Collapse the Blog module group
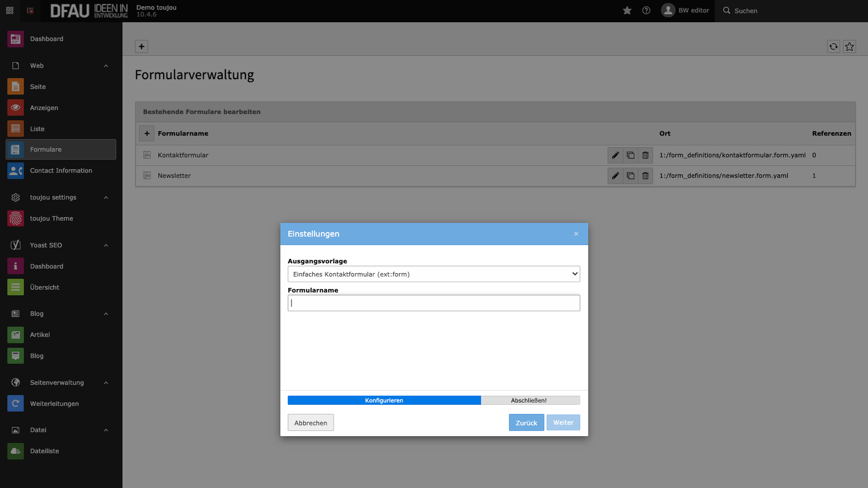This screenshot has width=868, height=488. pyautogui.click(x=106, y=314)
